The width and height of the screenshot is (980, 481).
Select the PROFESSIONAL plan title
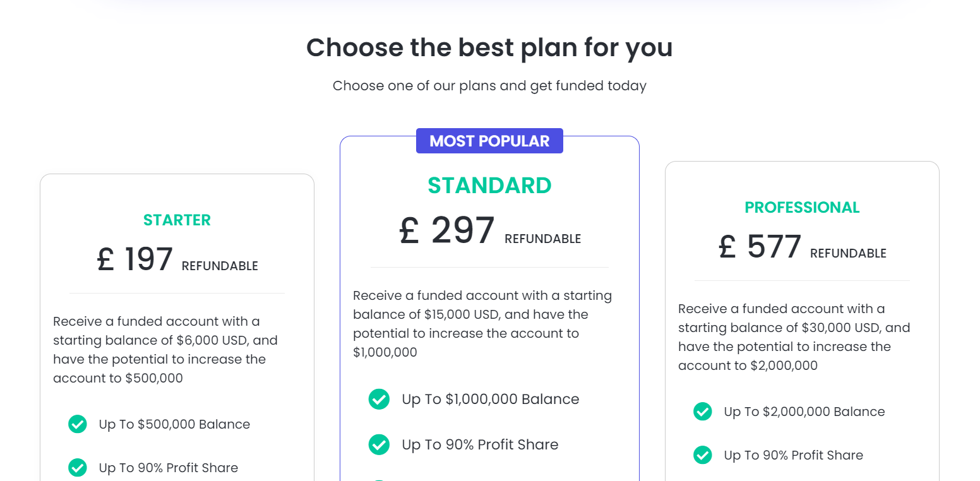coord(802,208)
